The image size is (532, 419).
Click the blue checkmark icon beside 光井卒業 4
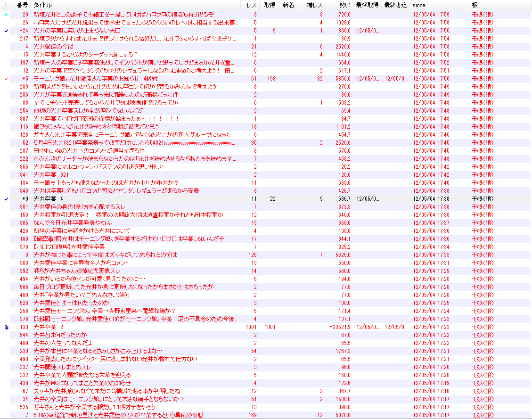tap(6, 199)
